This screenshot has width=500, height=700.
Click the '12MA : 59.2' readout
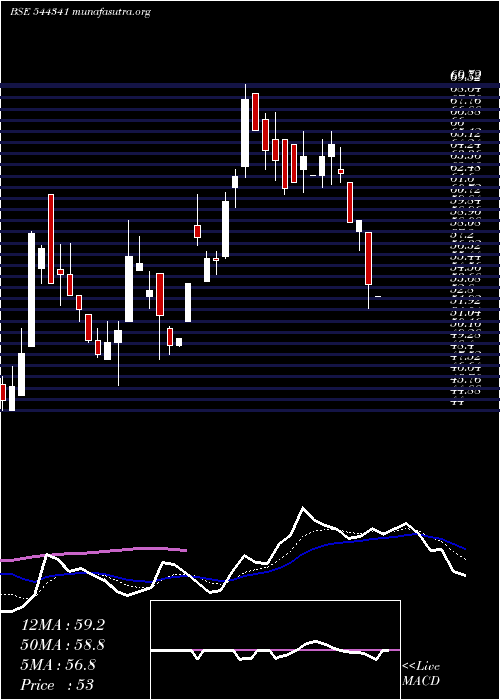[x=63, y=625]
